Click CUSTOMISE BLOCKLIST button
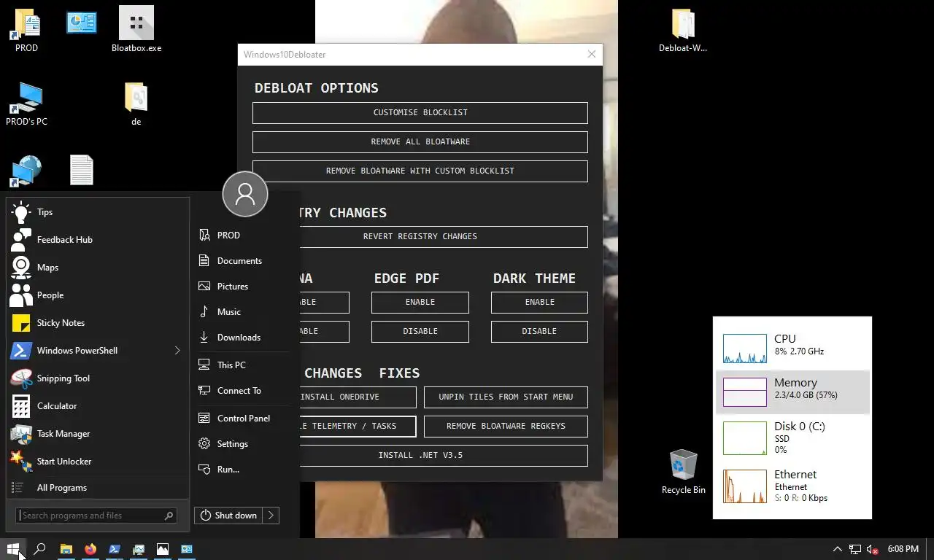The width and height of the screenshot is (934, 560). tap(420, 113)
